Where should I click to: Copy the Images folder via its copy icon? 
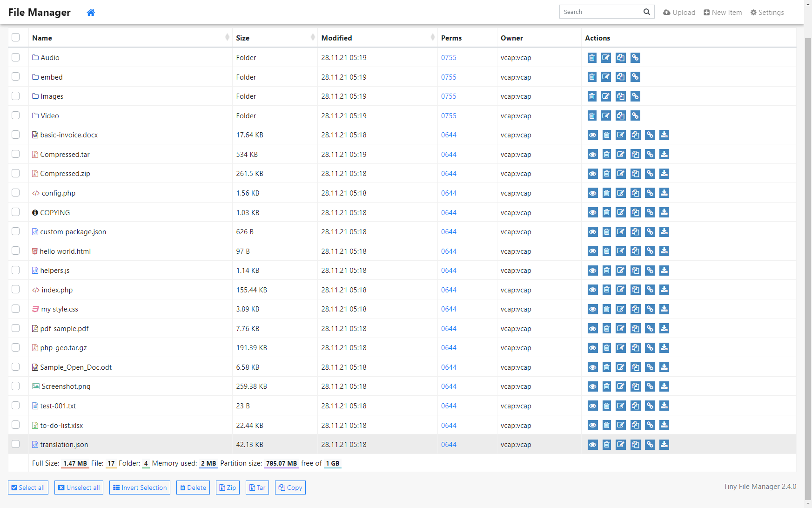pyautogui.click(x=621, y=96)
